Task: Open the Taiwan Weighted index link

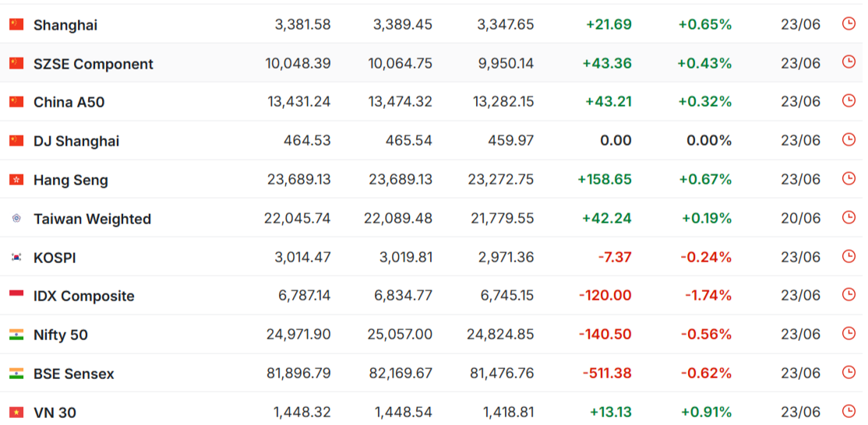Action: click(x=92, y=219)
